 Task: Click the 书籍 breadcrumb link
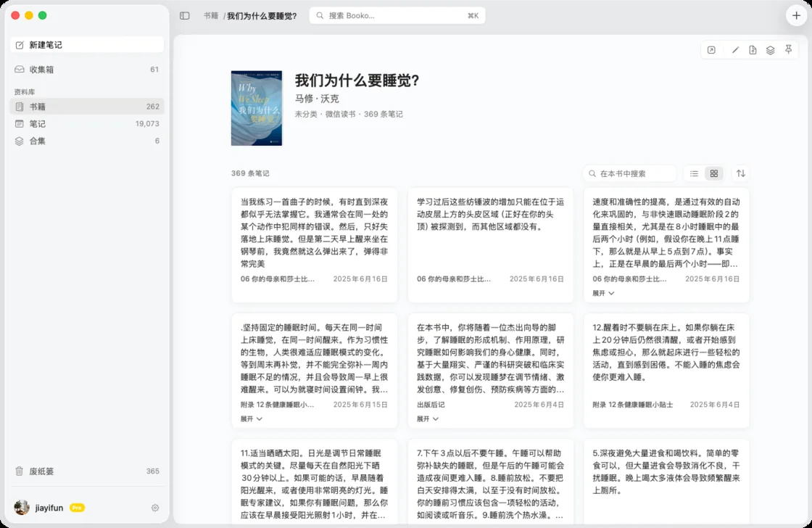coord(211,15)
